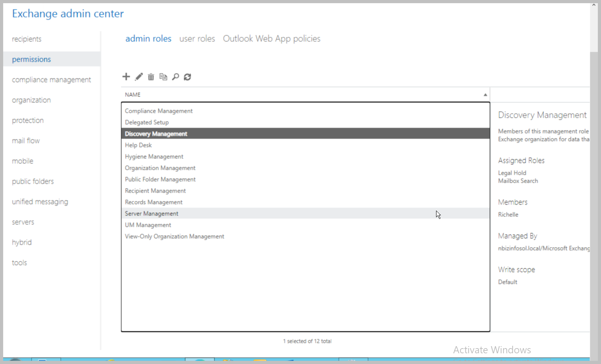Select the Hygiene Management role group
The height and width of the screenshot is (364, 601).
click(x=305, y=157)
